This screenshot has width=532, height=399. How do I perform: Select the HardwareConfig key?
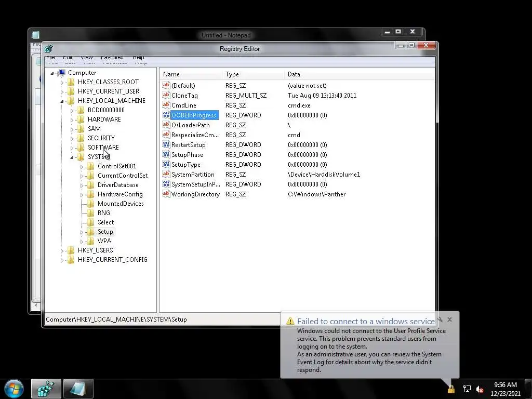[x=120, y=194]
